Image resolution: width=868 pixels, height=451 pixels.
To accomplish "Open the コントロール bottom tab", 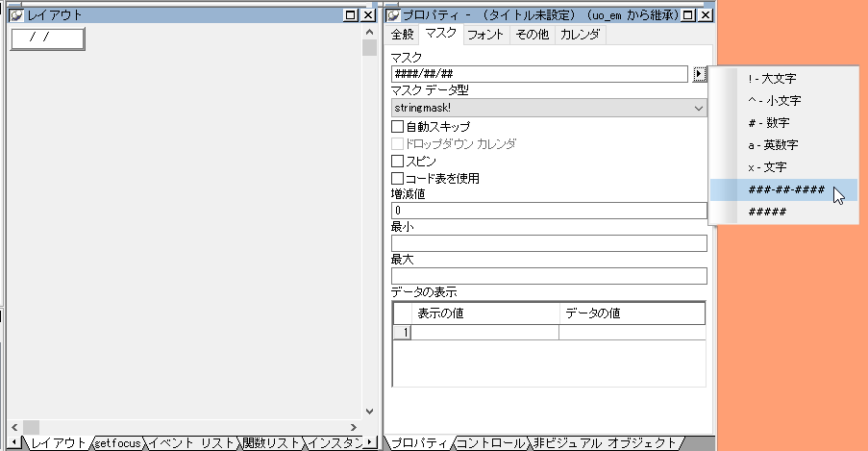I will (x=490, y=443).
